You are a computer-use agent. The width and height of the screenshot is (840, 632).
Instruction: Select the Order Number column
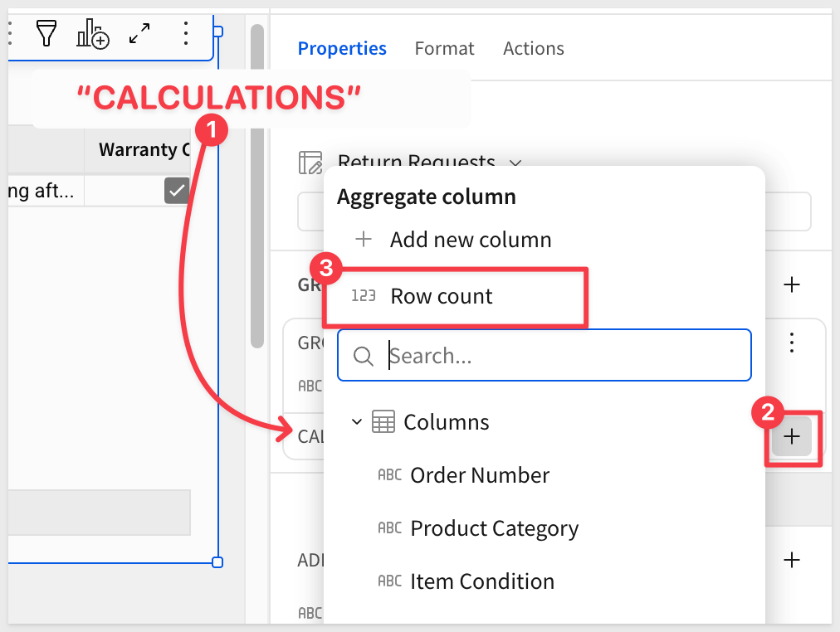[x=479, y=475]
